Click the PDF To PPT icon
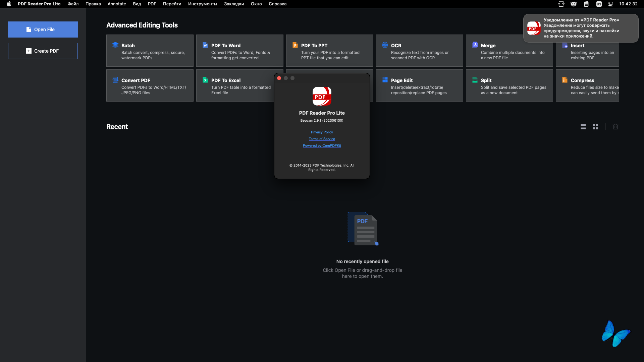Viewport: 644px width, 362px height. pyautogui.click(x=295, y=45)
